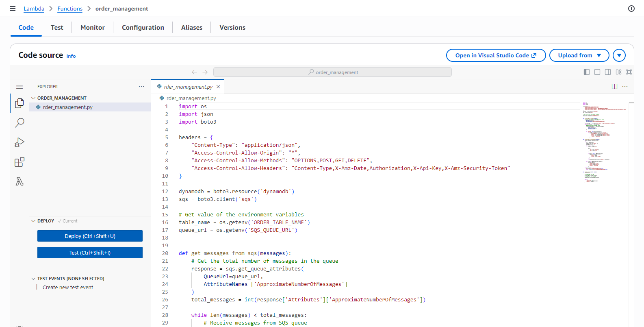644x327 pixels.
Task: Open editor more actions ellipsis
Action: (x=625, y=86)
